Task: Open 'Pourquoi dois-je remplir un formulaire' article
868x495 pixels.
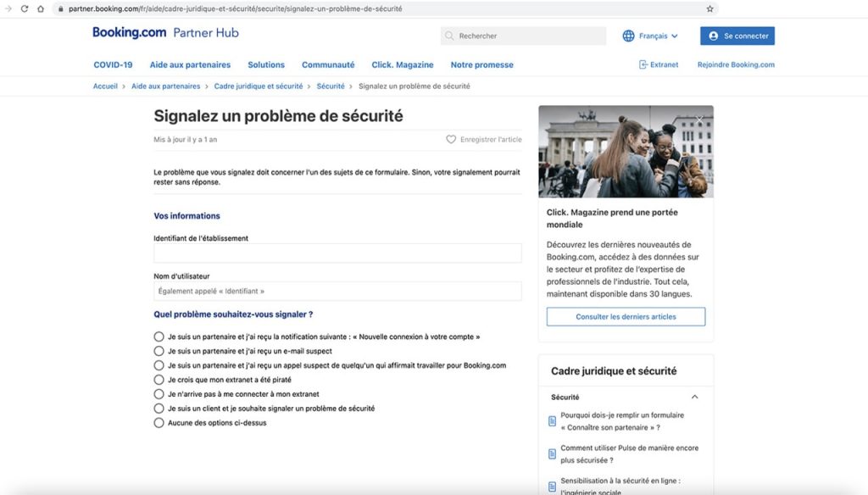Action: (622, 421)
